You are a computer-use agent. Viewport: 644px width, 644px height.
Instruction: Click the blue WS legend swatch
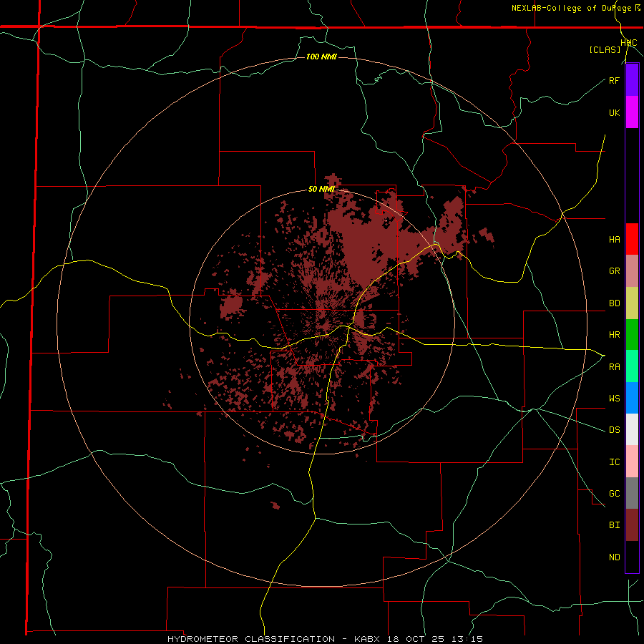[x=632, y=398]
